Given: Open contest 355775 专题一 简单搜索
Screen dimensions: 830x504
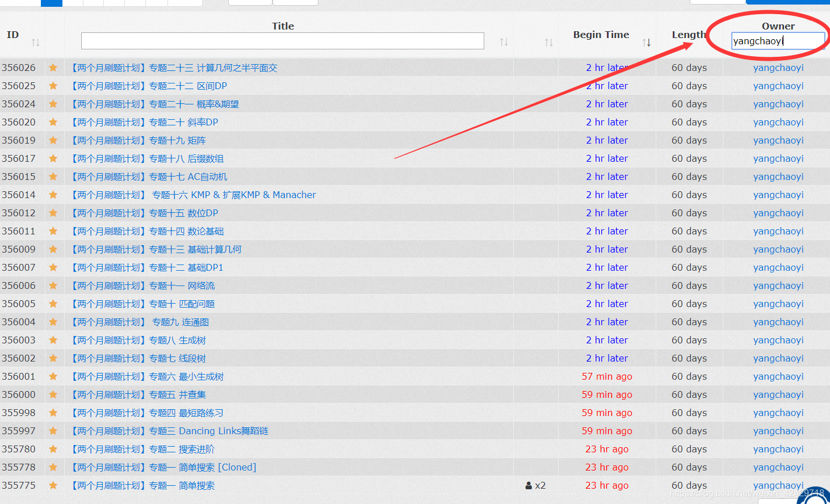Looking at the screenshot, I should pos(143,485).
